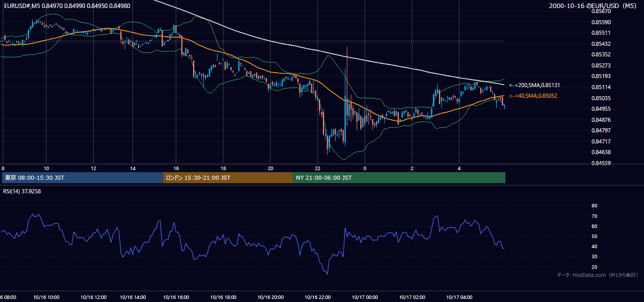Click the RSI scale value 70
The width and height of the screenshot is (644, 302).
(594, 216)
